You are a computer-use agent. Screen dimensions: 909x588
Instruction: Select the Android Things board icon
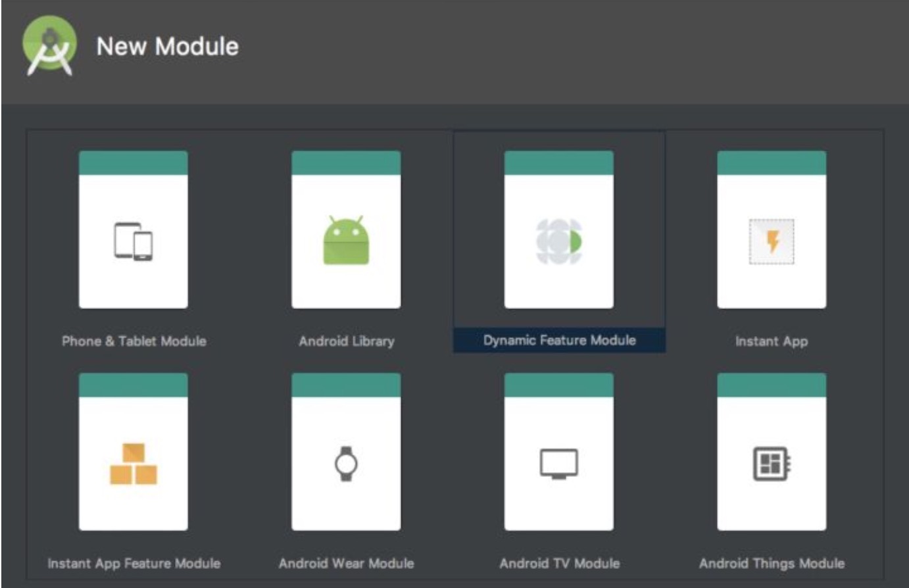point(772,464)
